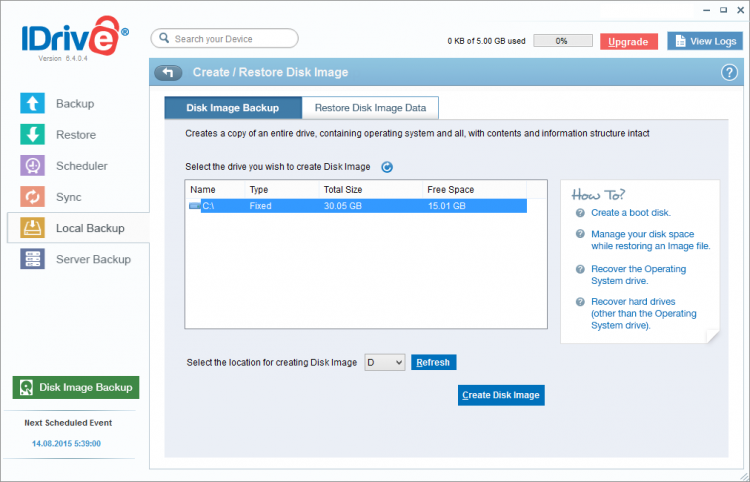This screenshot has width=750, height=482.
Task: Click help icon beside Manage your disk space
Action: coord(580,234)
